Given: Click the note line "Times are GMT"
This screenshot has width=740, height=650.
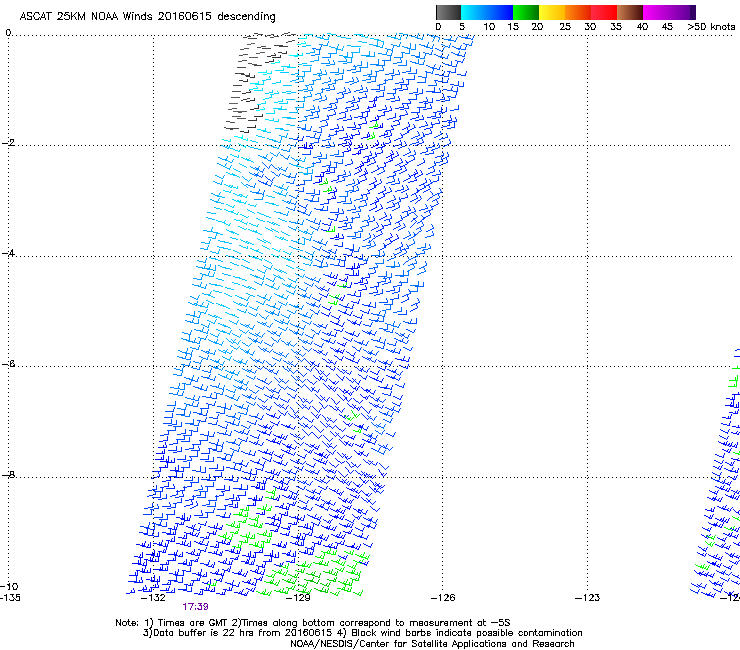Looking at the screenshot, I should (x=194, y=623).
